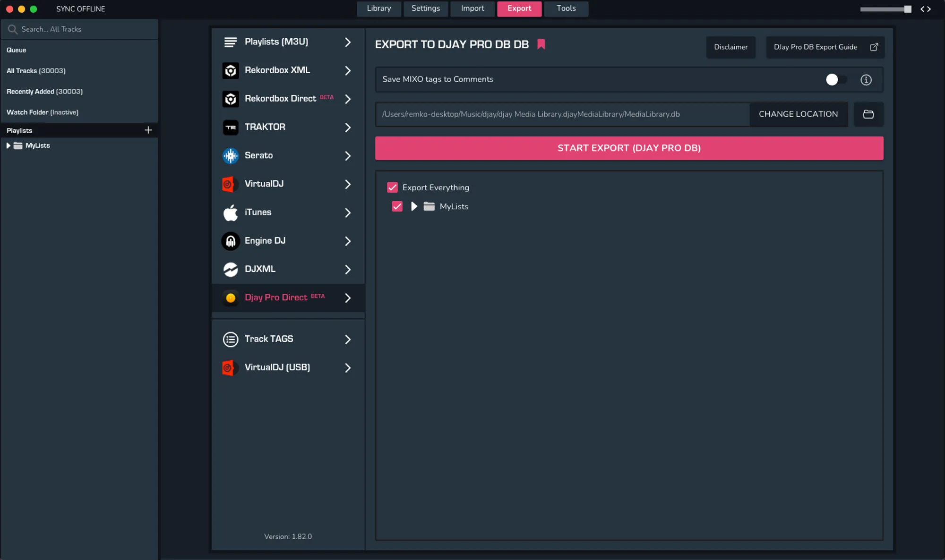Switch to the Import tab

tap(472, 8)
